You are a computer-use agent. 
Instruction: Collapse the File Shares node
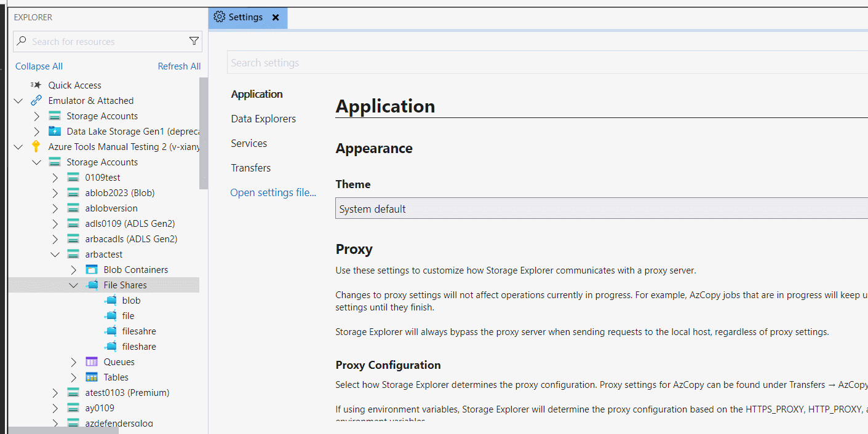click(74, 285)
